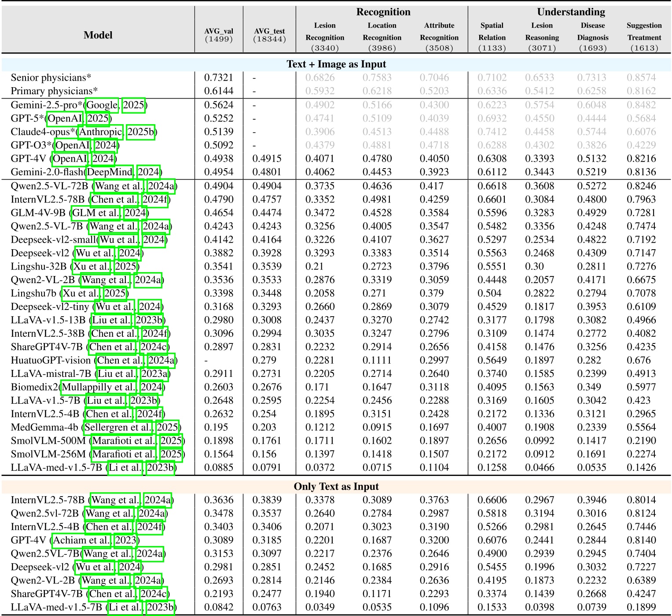Select the Only Text as Input section header
This screenshot has width=672, height=616.
click(336, 487)
